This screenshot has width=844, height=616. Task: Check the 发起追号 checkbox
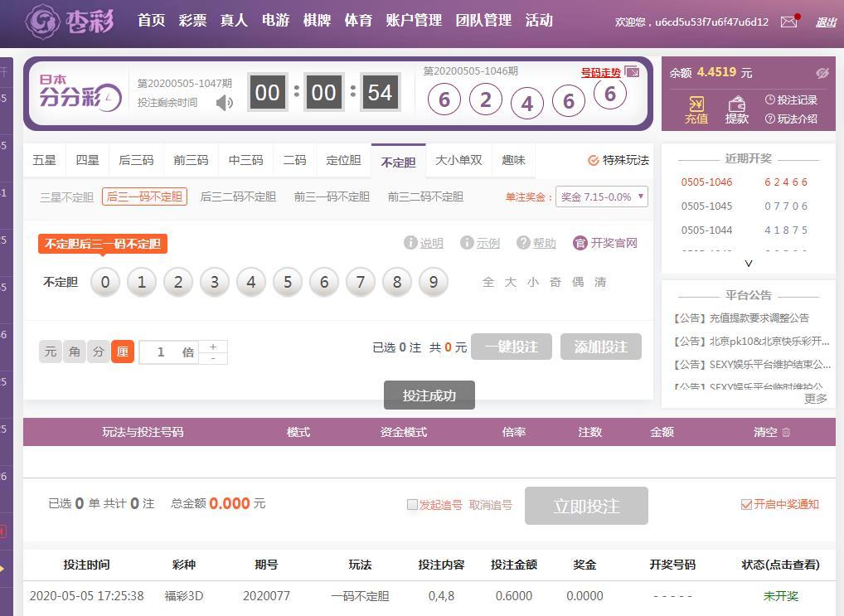pos(412,505)
